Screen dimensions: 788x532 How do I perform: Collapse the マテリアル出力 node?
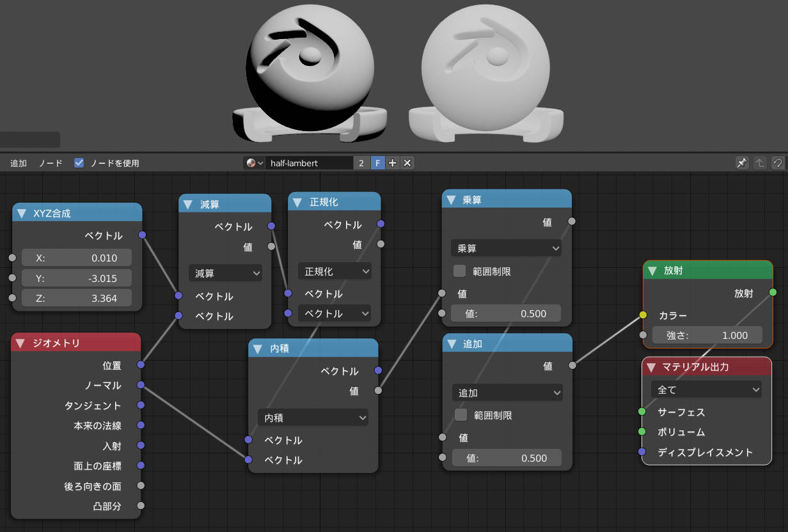pyautogui.click(x=652, y=367)
